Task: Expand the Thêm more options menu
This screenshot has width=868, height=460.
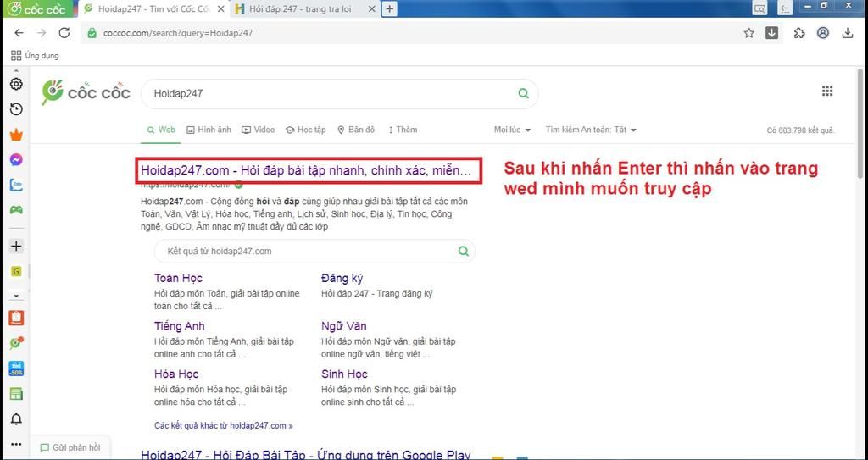Action: 403,130
